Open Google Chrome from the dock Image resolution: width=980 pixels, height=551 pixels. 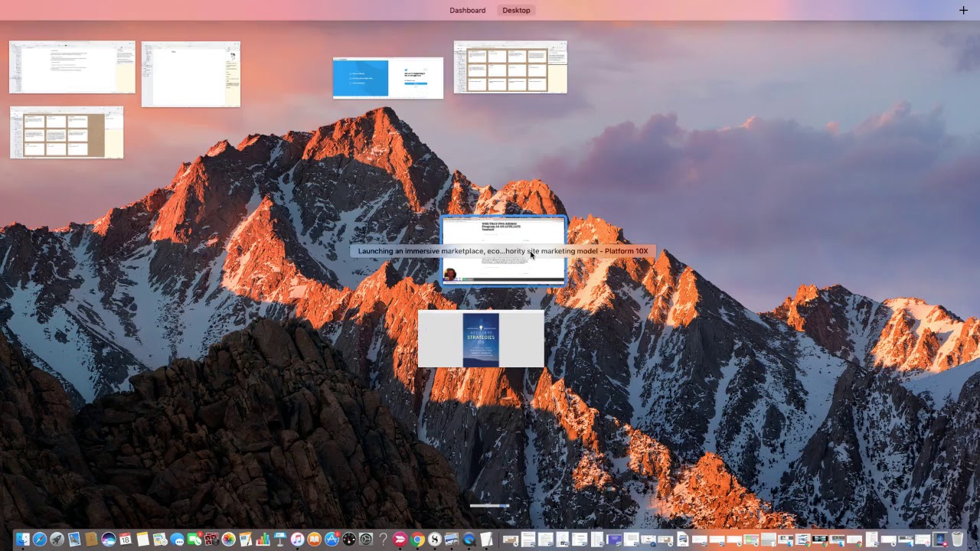pos(417,540)
